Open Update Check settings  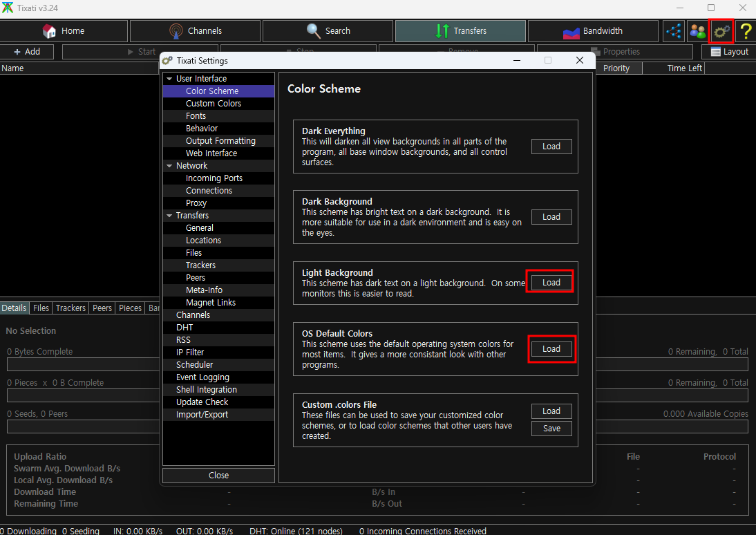tap(218, 402)
